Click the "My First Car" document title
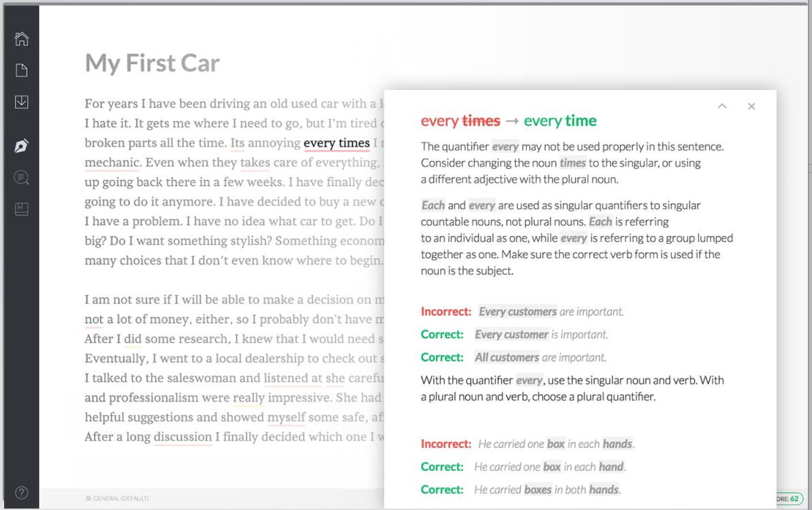Image resolution: width=812 pixels, height=510 pixels. (x=153, y=63)
